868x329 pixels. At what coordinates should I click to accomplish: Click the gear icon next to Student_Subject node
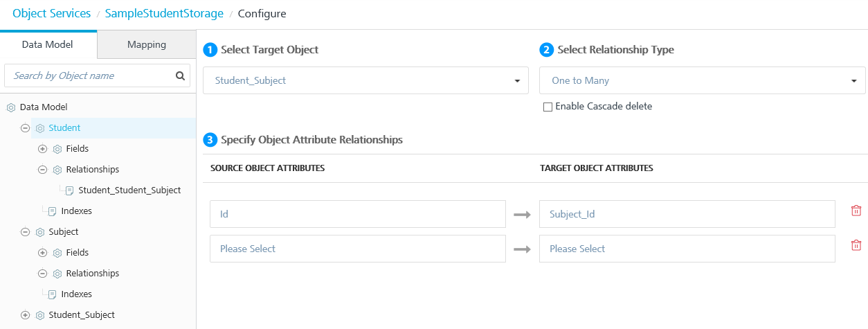[x=40, y=315]
